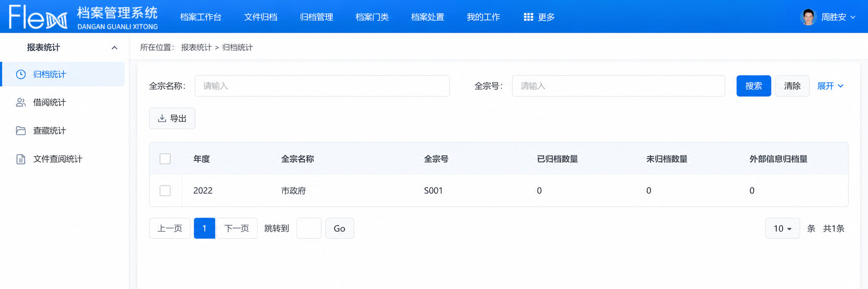Open the page size dropdown showing 10

pos(782,228)
